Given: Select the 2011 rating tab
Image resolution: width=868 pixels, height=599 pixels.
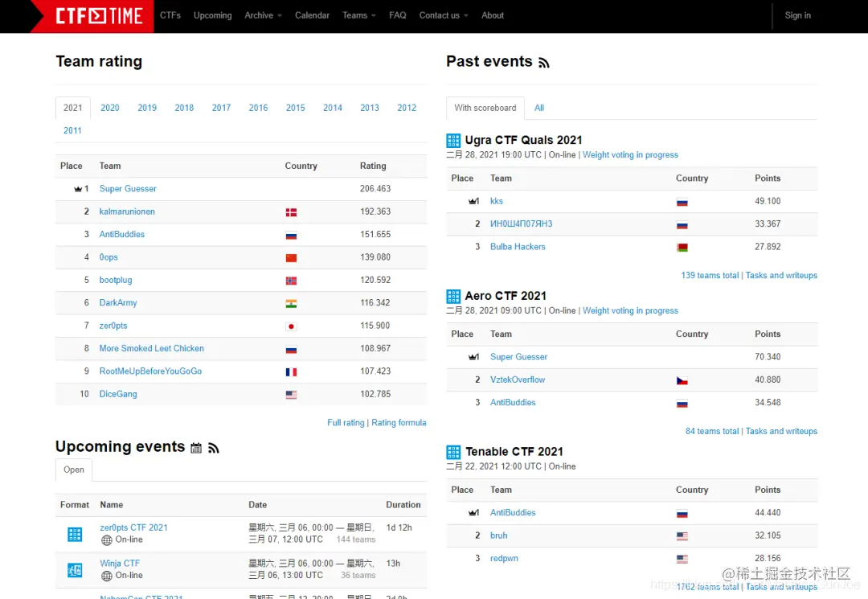Looking at the screenshot, I should [72, 130].
